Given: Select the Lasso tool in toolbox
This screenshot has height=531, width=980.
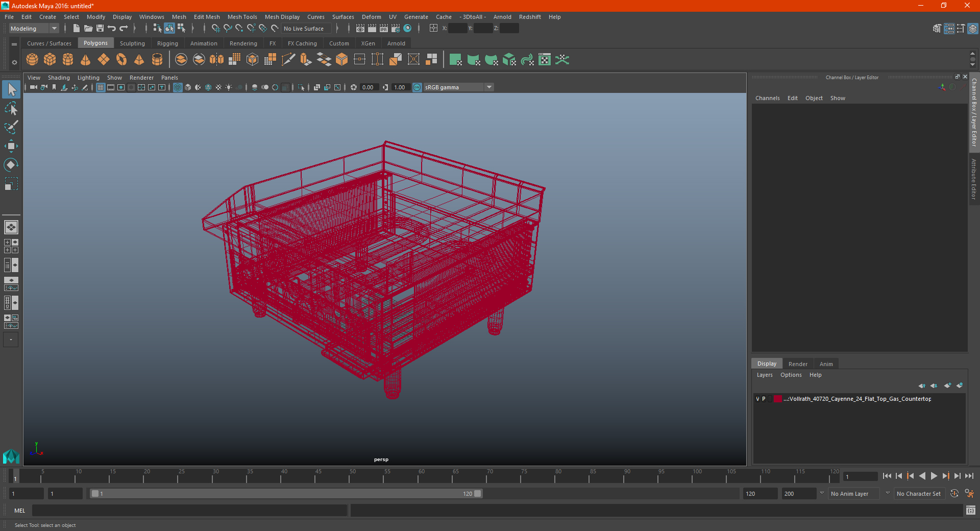Looking at the screenshot, I should 11,108.
